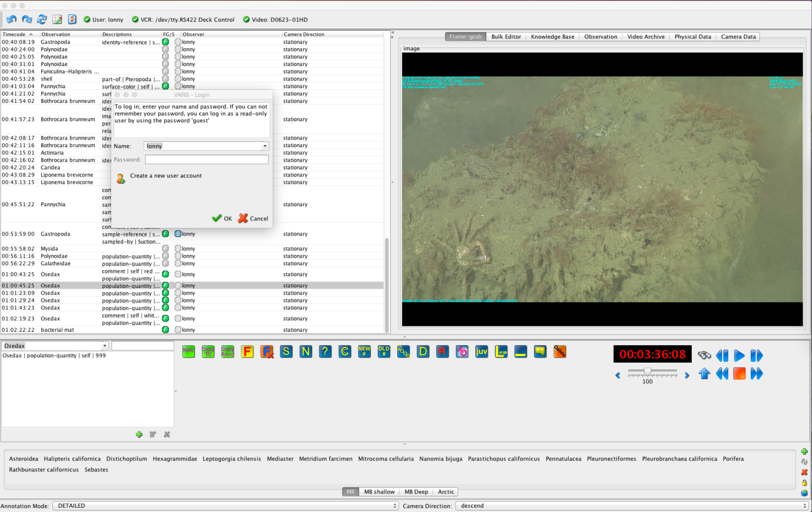Mark the observation Good via toolbar icon
Viewport: 812px width, 512px height.
[x=403, y=352]
